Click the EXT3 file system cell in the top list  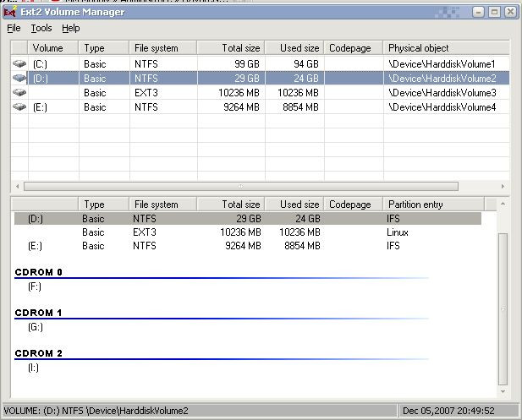pyautogui.click(x=146, y=93)
